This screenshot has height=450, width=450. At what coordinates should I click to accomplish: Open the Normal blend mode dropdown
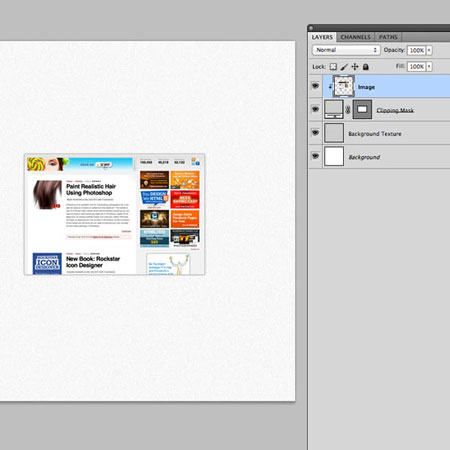[346, 50]
